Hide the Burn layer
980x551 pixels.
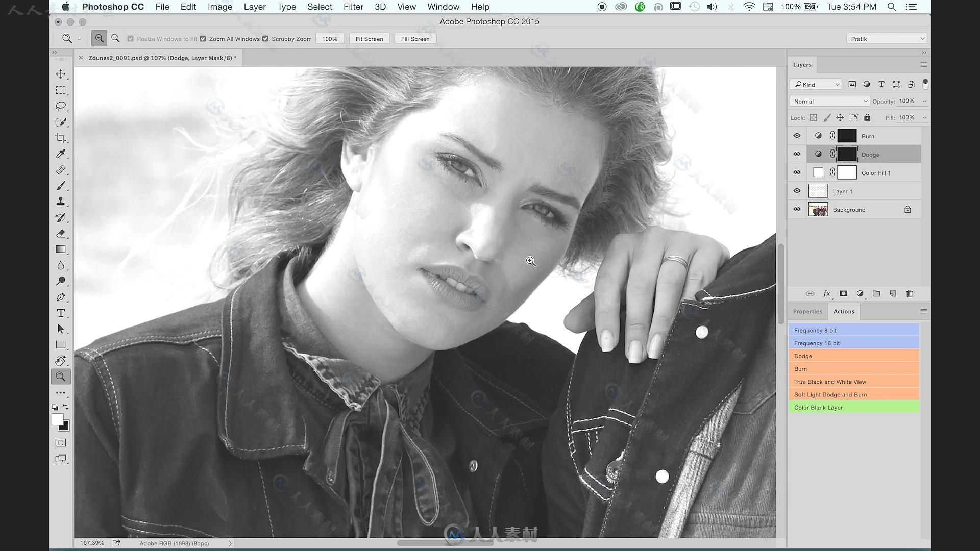(797, 136)
